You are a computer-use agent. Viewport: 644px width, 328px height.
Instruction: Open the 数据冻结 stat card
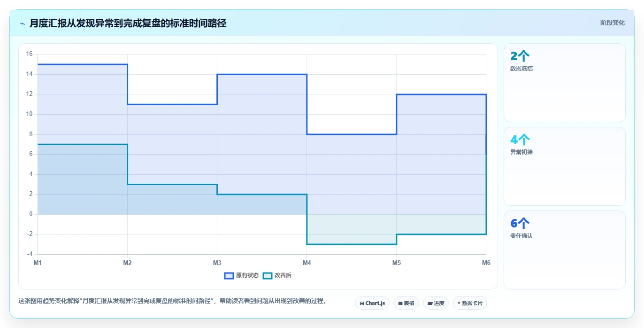click(x=564, y=83)
